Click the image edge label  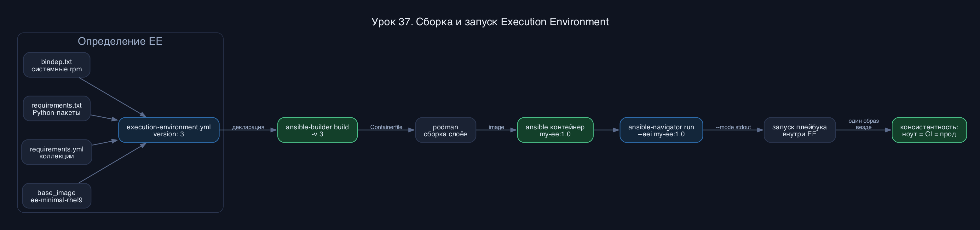497,127
